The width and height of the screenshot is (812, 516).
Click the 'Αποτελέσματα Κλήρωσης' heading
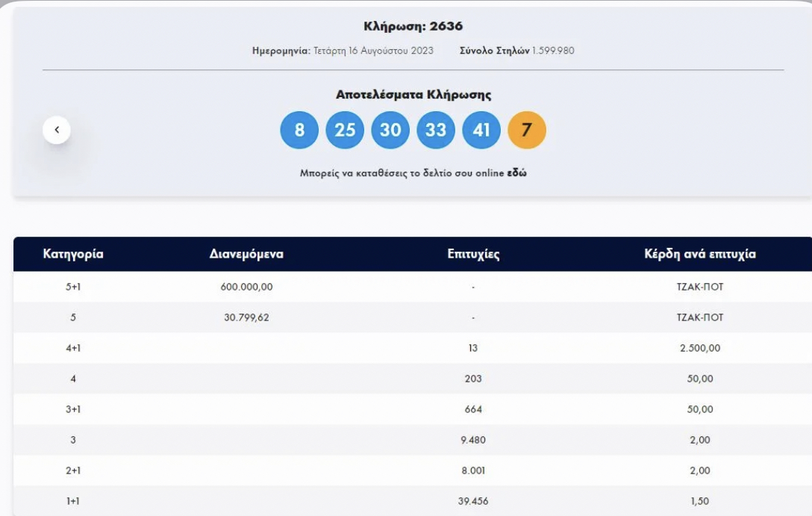[413, 95]
